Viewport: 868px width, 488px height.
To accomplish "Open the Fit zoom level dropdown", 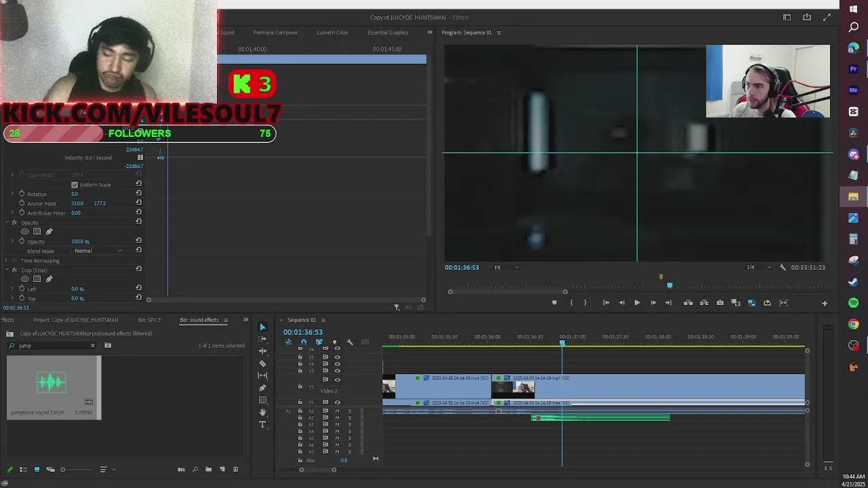I will (506, 267).
